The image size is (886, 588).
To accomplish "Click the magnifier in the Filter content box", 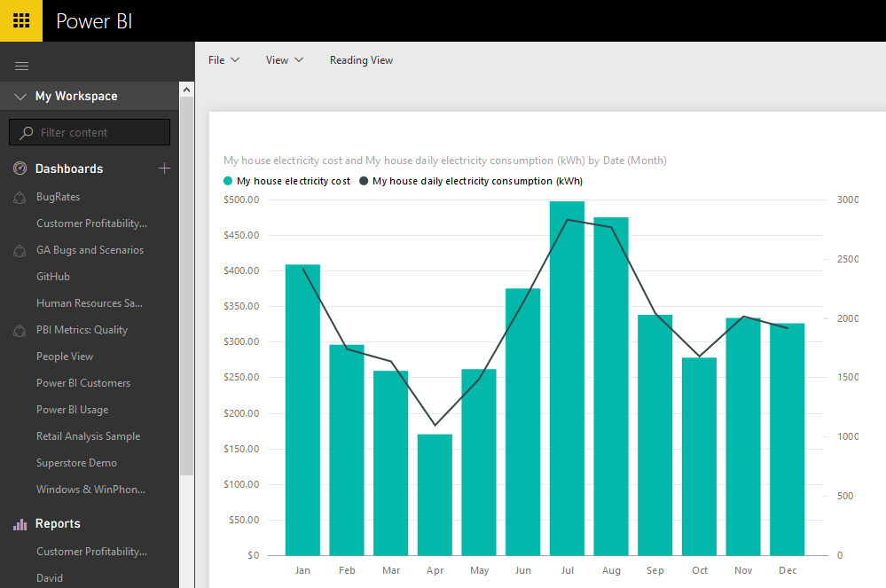I will coord(27,131).
